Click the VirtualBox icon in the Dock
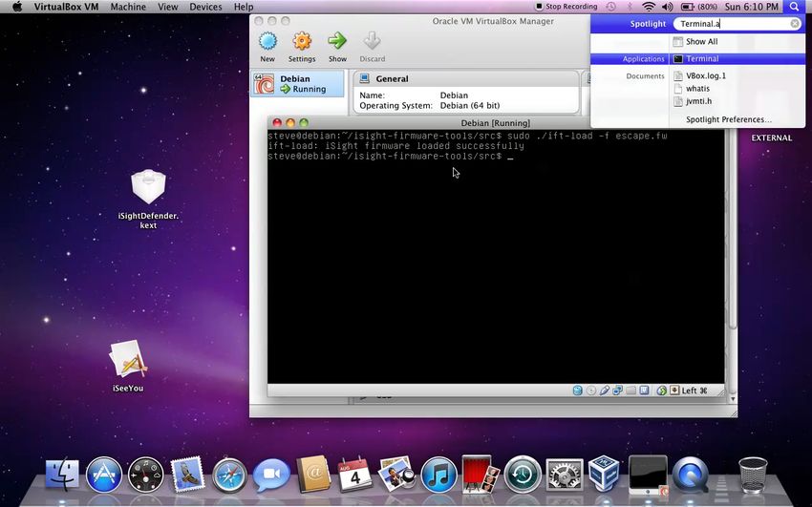The image size is (812, 507). pos(605,474)
